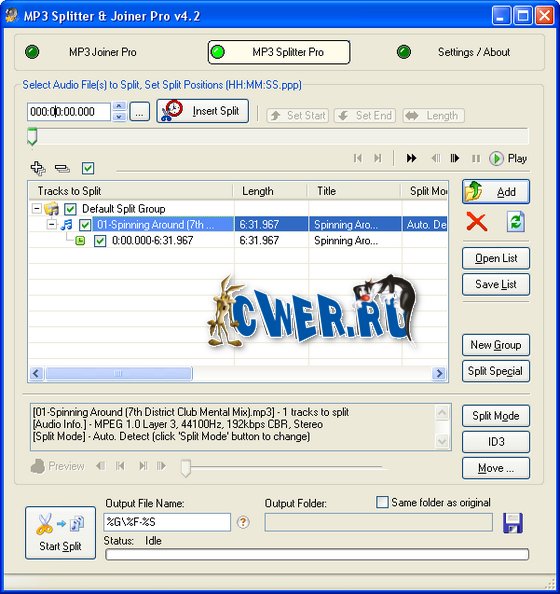
Task: Click the position slider thumb marker
Action: 32,136
